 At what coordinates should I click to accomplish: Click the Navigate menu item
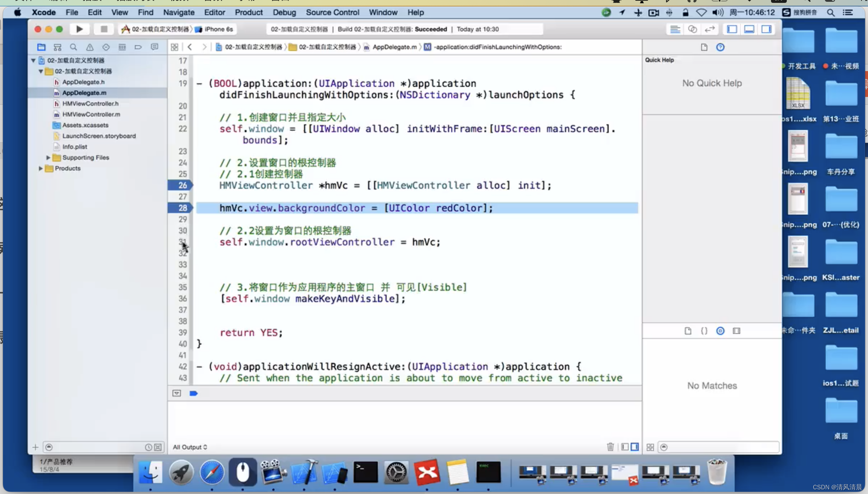[177, 12]
